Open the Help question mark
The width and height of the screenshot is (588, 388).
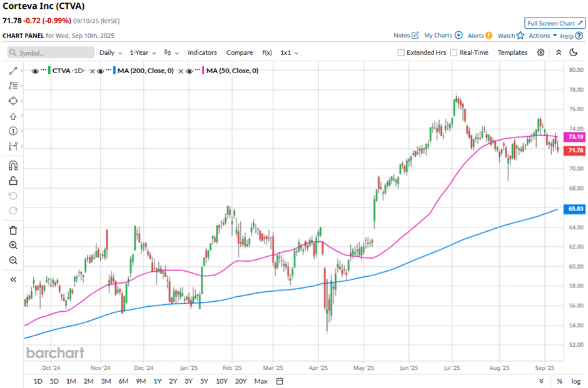click(579, 36)
